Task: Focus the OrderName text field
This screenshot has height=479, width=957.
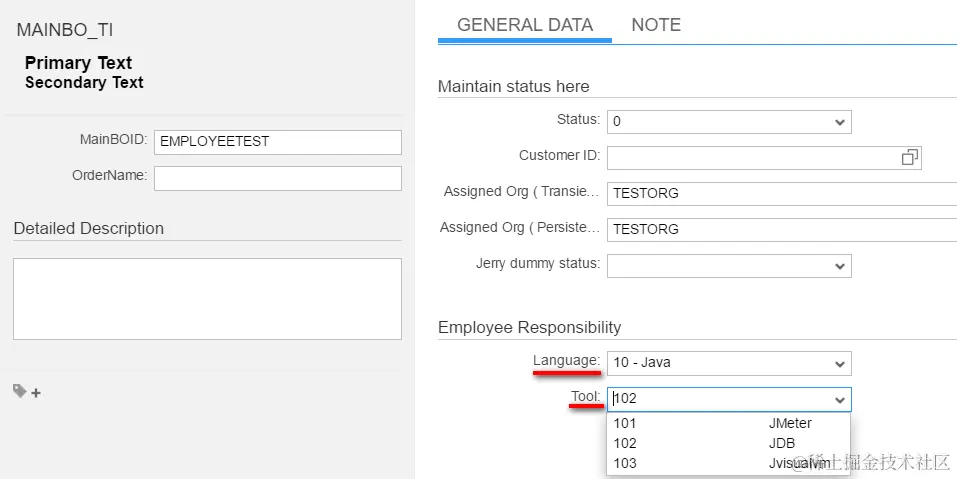Action: click(277, 178)
